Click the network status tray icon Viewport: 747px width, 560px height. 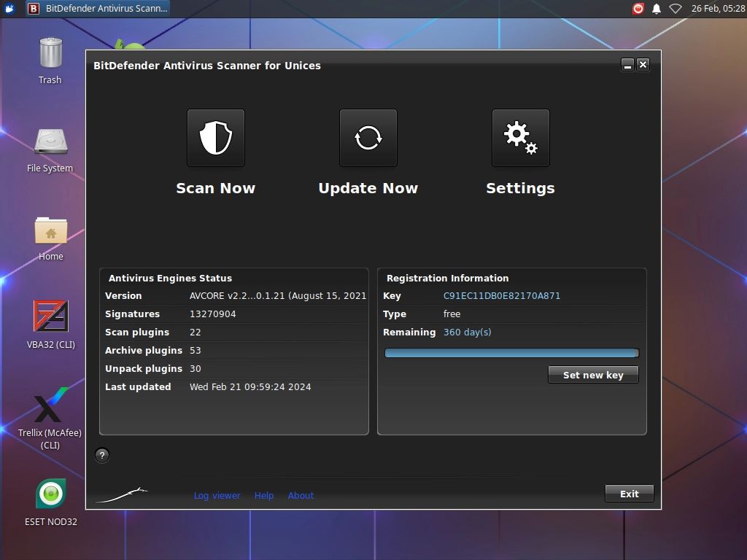pos(675,9)
